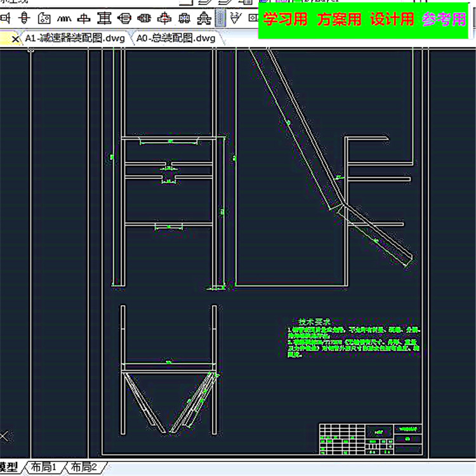476x476 pixels.
Task: Click the title block table in the drawing
Action: (371, 439)
